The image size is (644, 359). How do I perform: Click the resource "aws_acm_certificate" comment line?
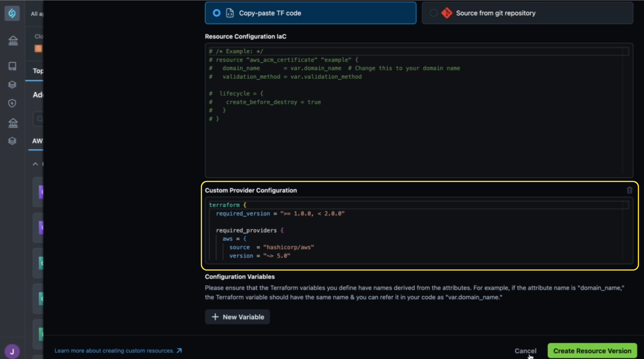284,60
